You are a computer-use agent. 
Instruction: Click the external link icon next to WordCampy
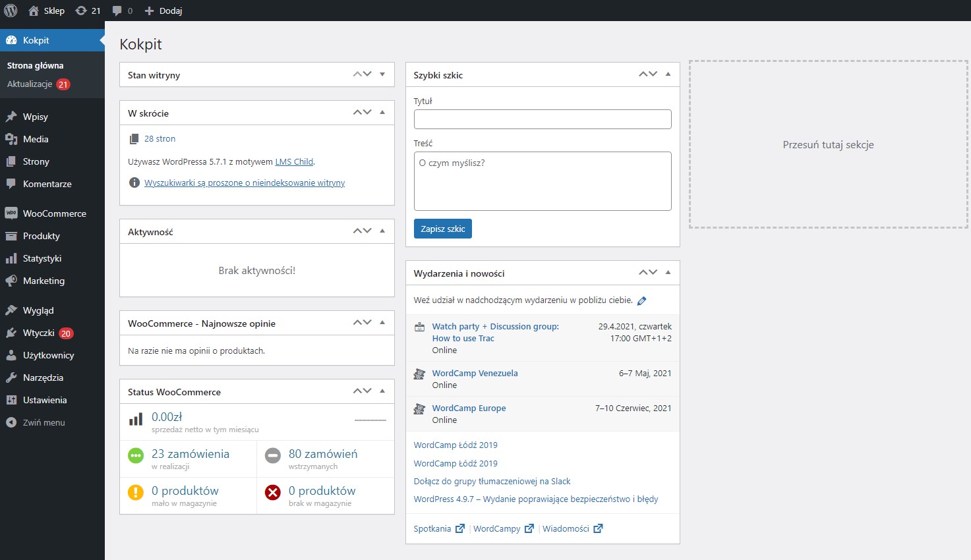529,528
